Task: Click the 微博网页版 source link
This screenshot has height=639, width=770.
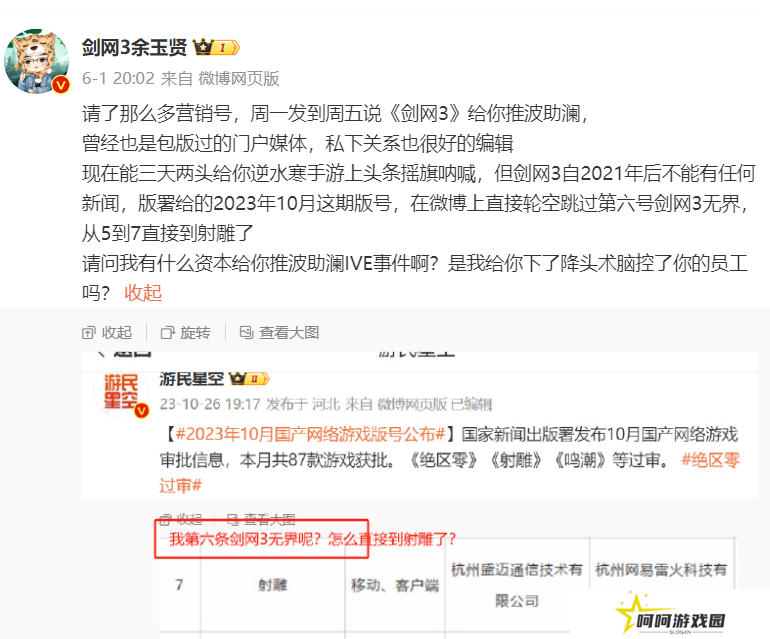Action: 239,79
